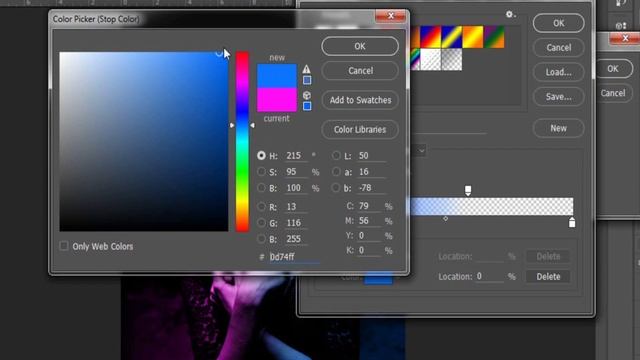The width and height of the screenshot is (640, 360).
Task: Click the Y yellow value field
Action: (369, 236)
